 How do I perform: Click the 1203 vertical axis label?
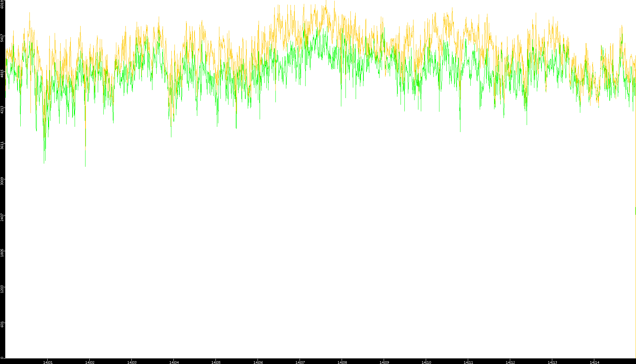coord(2,289)
